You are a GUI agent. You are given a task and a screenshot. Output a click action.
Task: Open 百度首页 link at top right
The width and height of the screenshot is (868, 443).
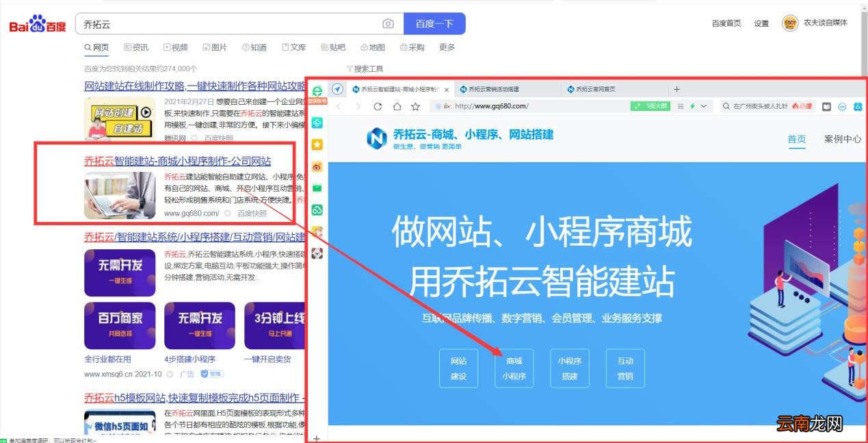click(x=726, y=23)
